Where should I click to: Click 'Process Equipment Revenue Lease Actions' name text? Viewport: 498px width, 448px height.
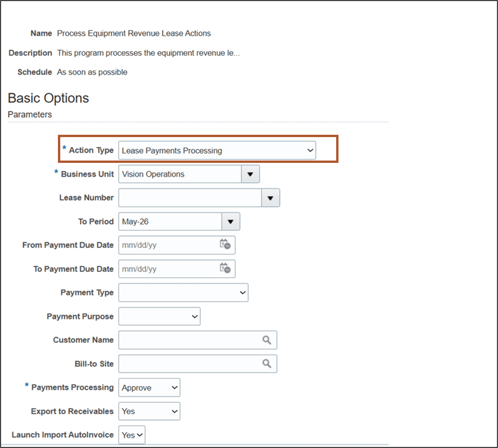134,33
